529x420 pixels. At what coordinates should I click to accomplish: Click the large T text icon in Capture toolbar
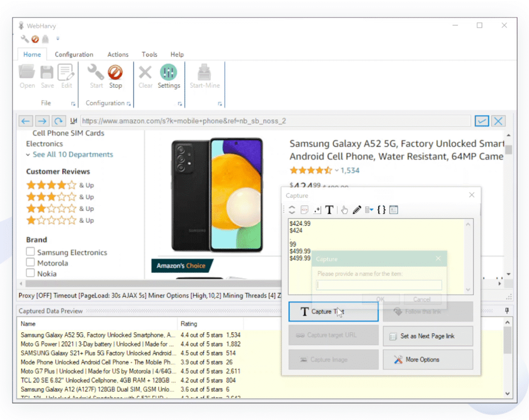coord(329,210)
